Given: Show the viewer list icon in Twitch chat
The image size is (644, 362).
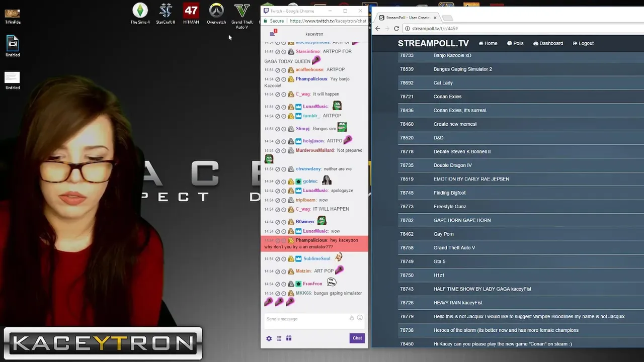Looking at the screenshot, I should tap(279, 338).
